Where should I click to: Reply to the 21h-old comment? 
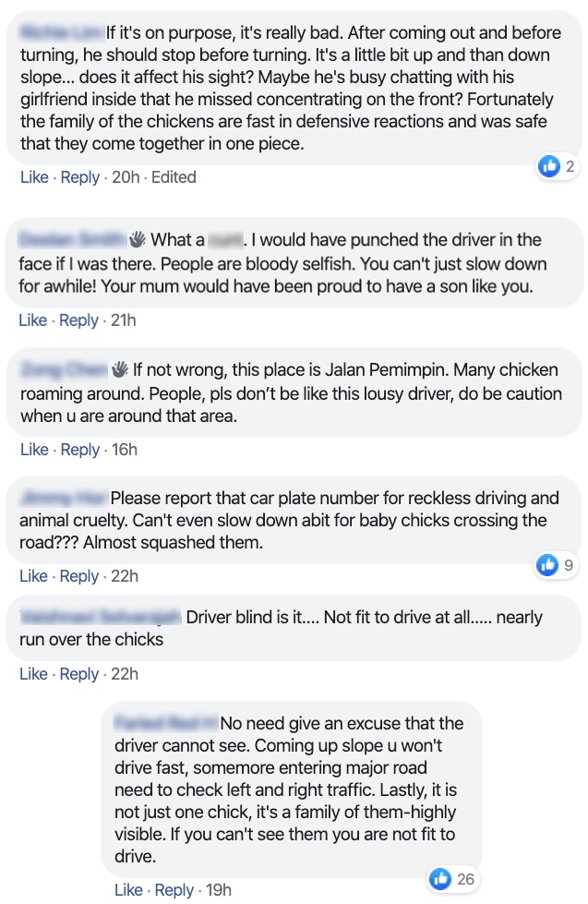[x=78, y=320]
